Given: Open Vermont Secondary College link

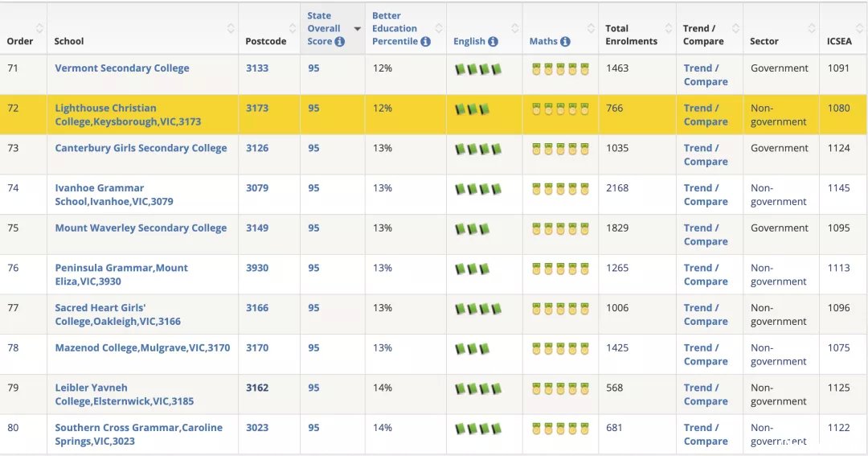Looking at the screenshot, I should (x=122, y=68).
